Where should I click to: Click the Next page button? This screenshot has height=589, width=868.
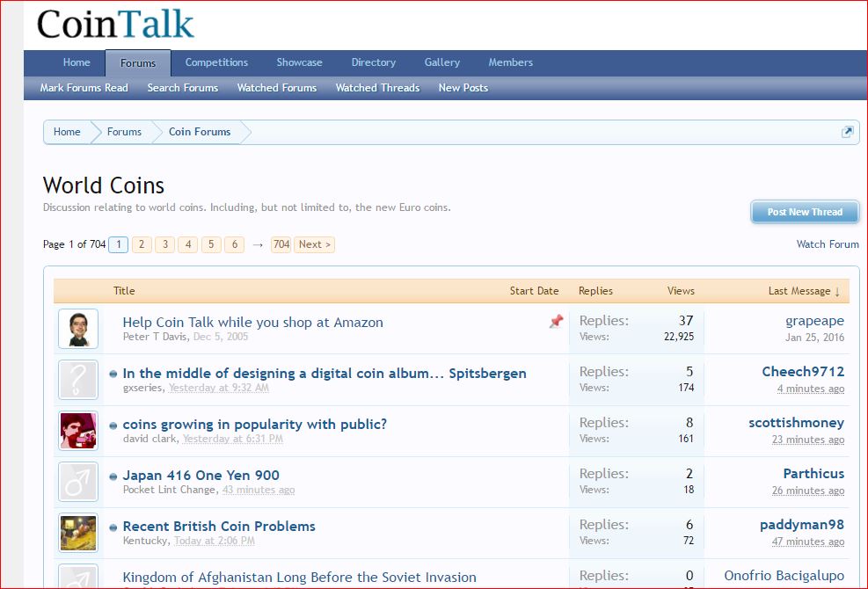pyautogui.click(x=314, y=244)
